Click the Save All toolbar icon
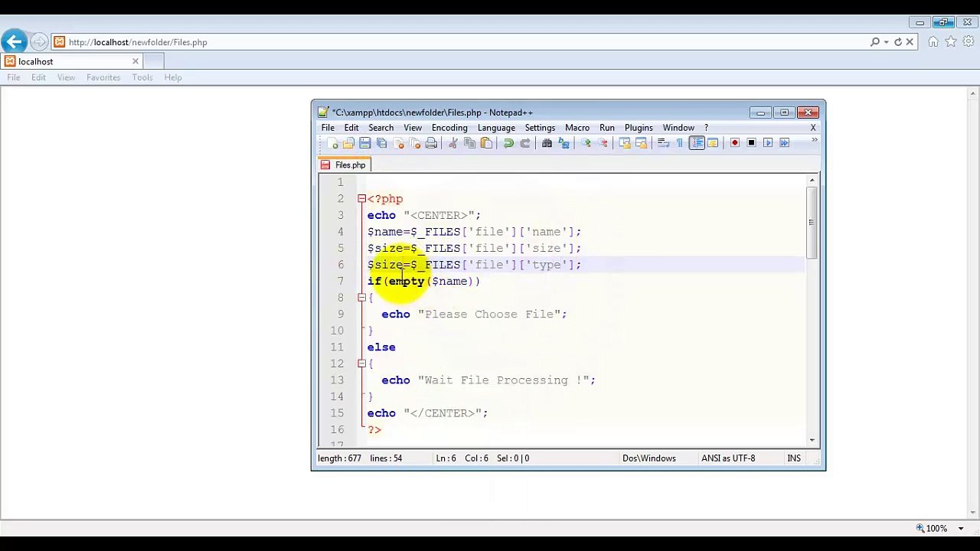Screen dimensions: 980x551 click(382, 143)
